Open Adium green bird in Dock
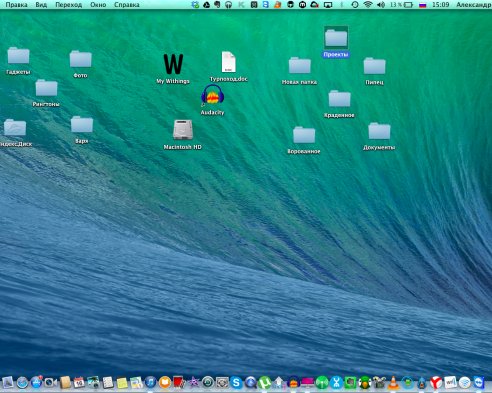The height and width of the screenshot is (393, 492). 365,382
